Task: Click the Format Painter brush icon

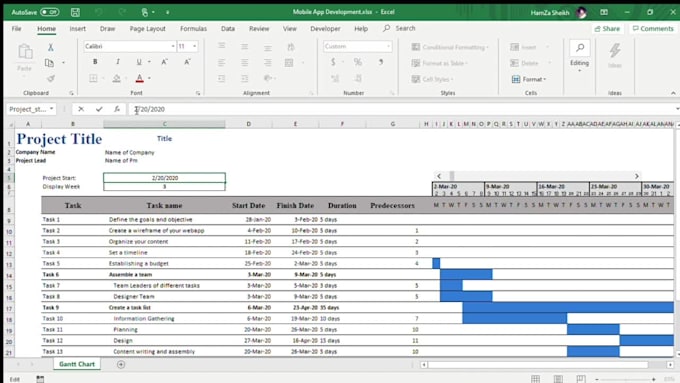Action: click(x=51, y=79)
